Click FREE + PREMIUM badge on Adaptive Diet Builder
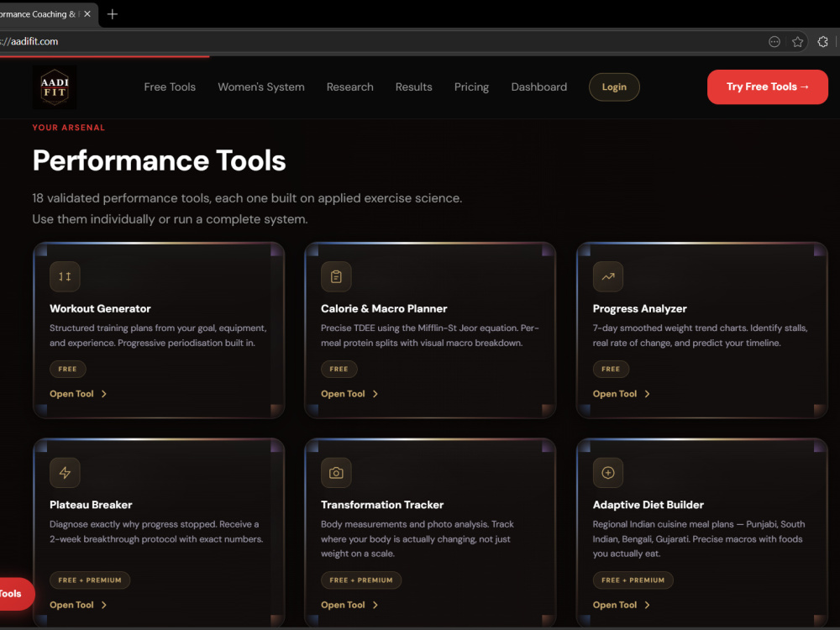840x630 pixels. [633, 580]
